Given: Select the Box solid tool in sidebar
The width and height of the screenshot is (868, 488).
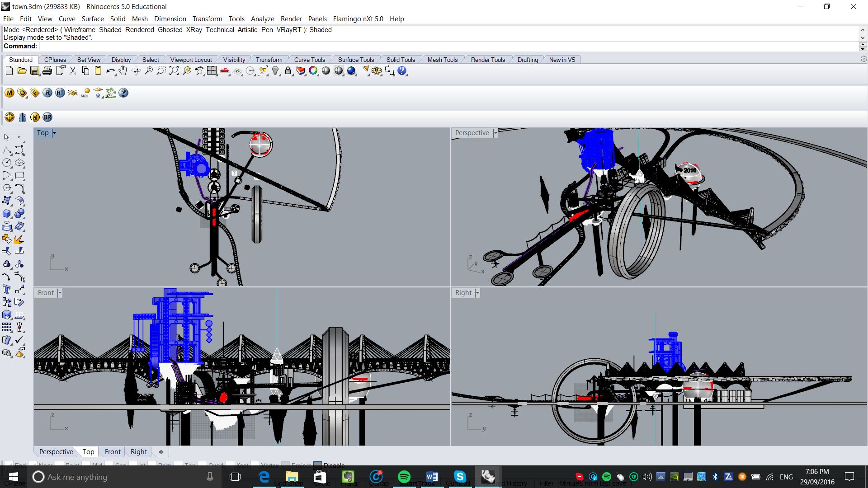Looking at the screenshot, I should [7, 214].
